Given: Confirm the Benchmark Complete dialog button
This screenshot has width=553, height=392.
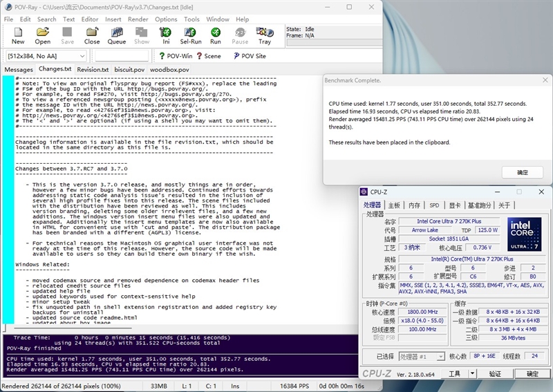Looking at the screenshot, I should click(x=523, y=172).
